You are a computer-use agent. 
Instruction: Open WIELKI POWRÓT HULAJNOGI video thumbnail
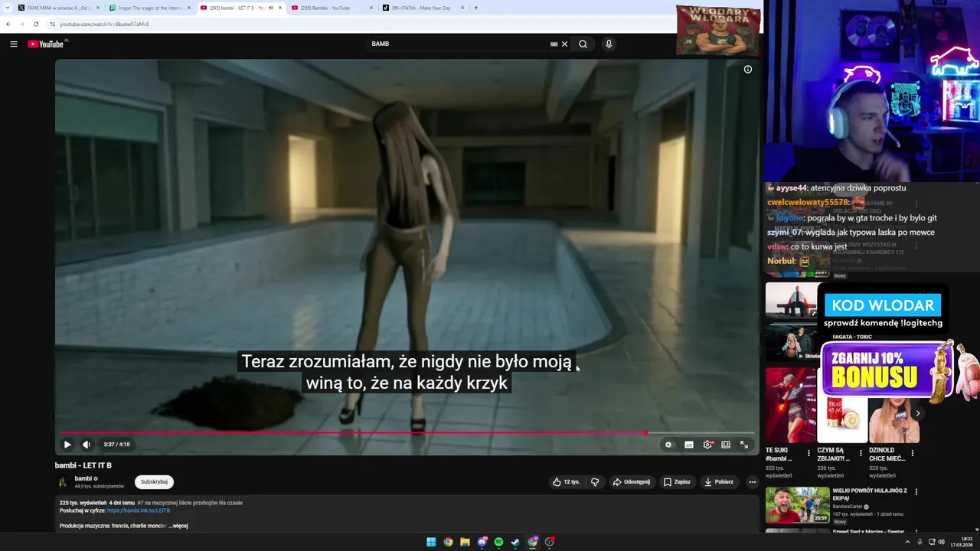click(798, 505)
